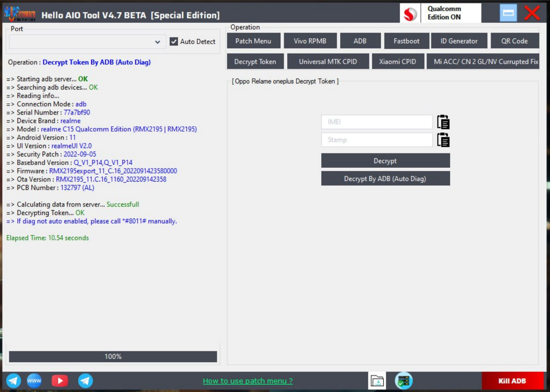Image resolution: width=550 pixels, height=392 pixels.
Task: Click the Android Version 11 line
Action: 41,137
